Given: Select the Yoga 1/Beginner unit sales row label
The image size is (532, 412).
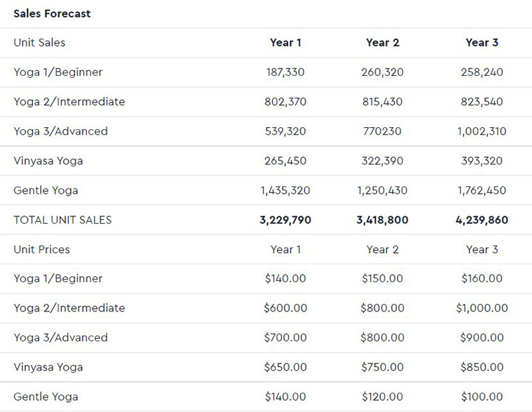Looking at the screenshot, I should (58, 72).
